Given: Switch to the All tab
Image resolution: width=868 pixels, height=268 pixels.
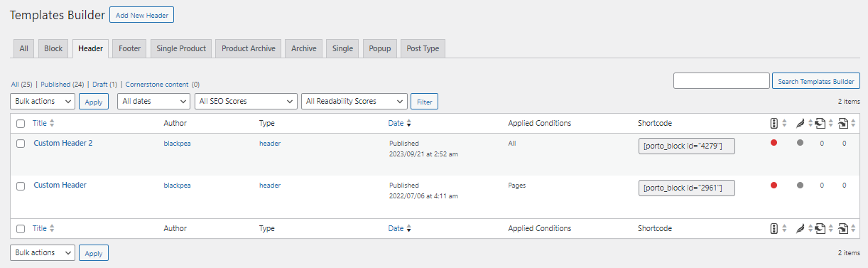Looking at the screenshot, I should 24,48.
